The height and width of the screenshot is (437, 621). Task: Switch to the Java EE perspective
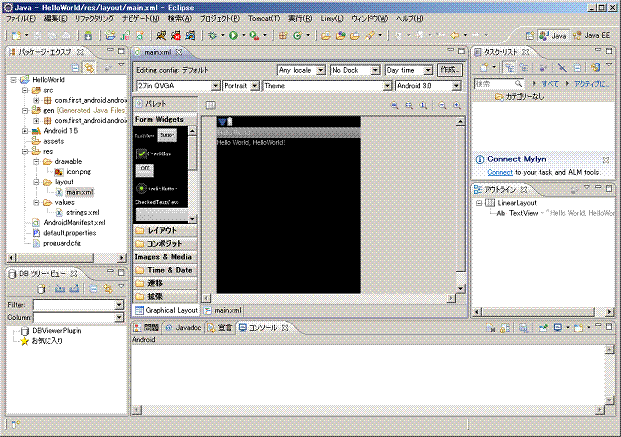[x=592, y=36]
